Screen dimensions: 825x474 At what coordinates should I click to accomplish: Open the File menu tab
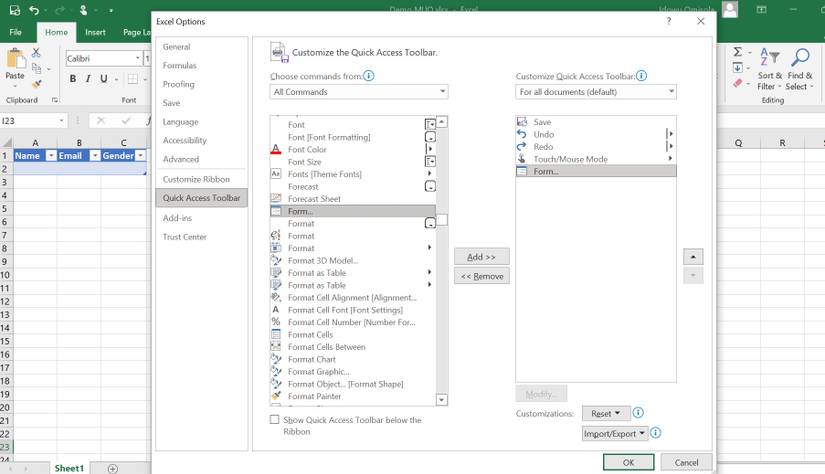pyautogui.click(x=16, y=32)
